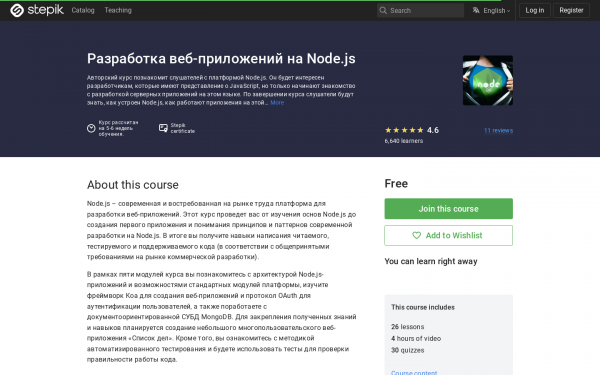Click the Stepik logo
The width and height of the screenshot is (600, 375).
pyautogui.click(x=37, y=10)
